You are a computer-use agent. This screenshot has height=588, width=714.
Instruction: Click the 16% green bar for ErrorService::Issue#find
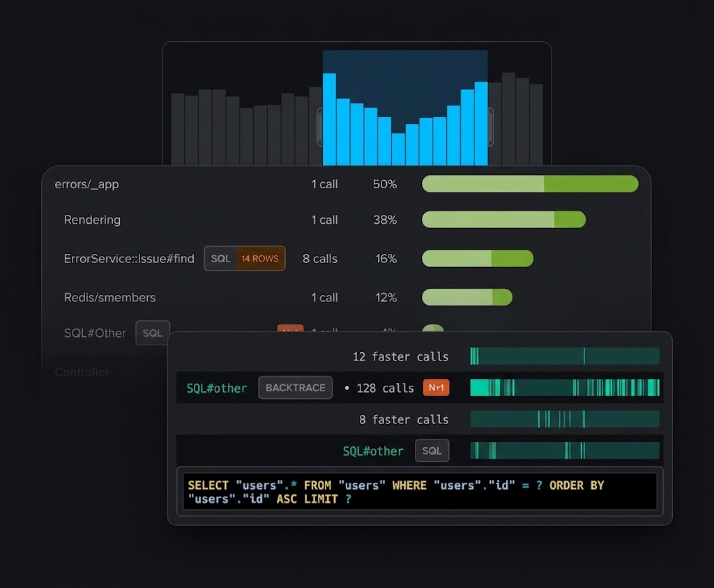(x=478, y=258)
